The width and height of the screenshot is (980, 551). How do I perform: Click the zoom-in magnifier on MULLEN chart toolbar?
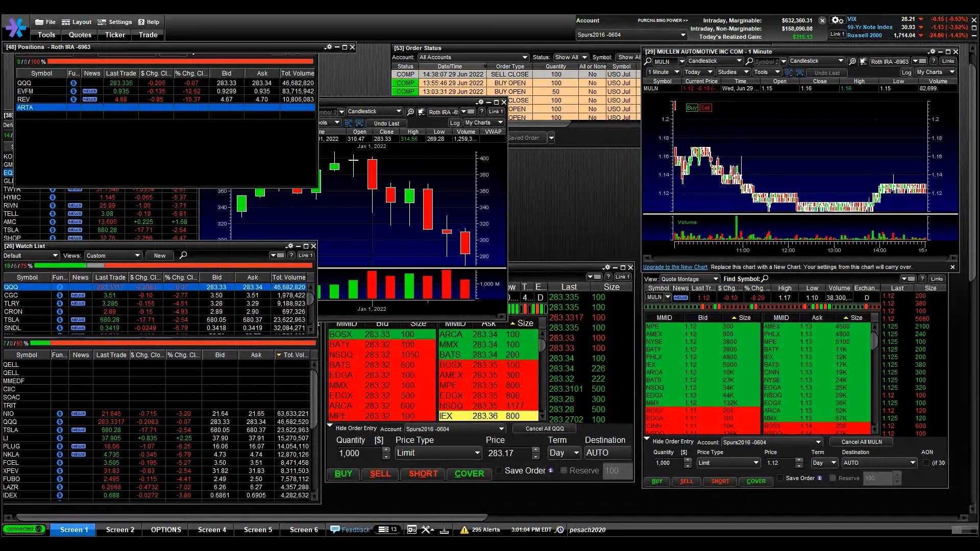coord(853,61)
